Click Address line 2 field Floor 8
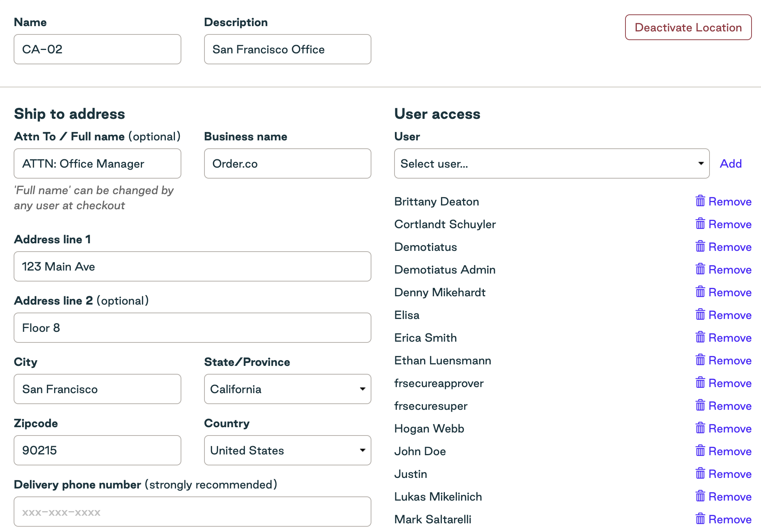Viewport: 761px width, 532px height. pos(192,328)
